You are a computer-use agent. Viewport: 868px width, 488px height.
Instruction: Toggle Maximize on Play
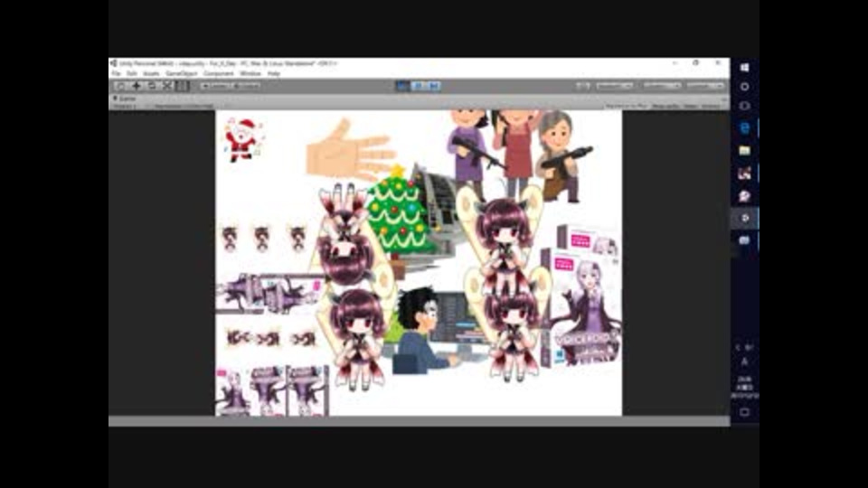(626, 106)
